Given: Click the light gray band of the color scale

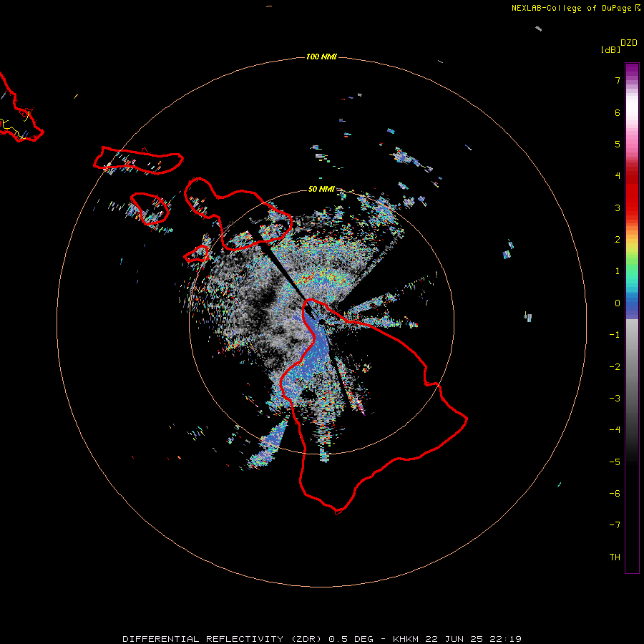Looking at the screenshot, I should click(x=632, y=333).
